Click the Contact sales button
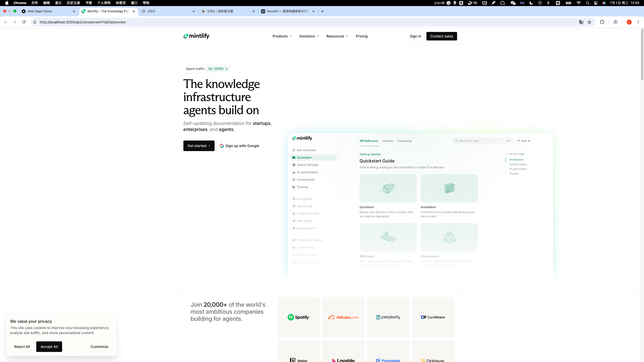The width and height of the screenshot is (644, 362). (x=441, y=36)
